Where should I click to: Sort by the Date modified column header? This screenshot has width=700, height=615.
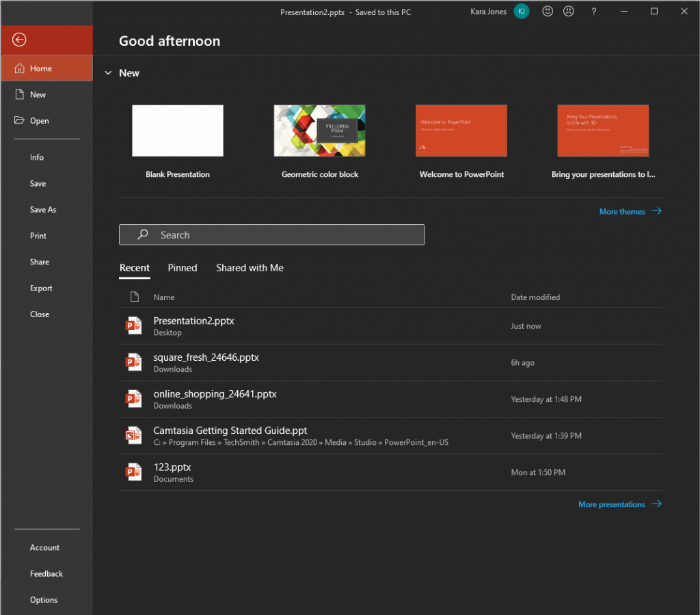535,297
